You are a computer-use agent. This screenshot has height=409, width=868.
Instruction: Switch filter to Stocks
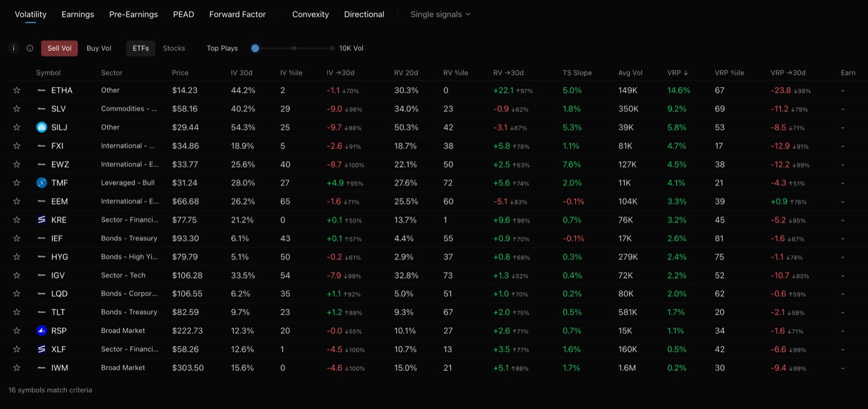[x=174, y=49]
